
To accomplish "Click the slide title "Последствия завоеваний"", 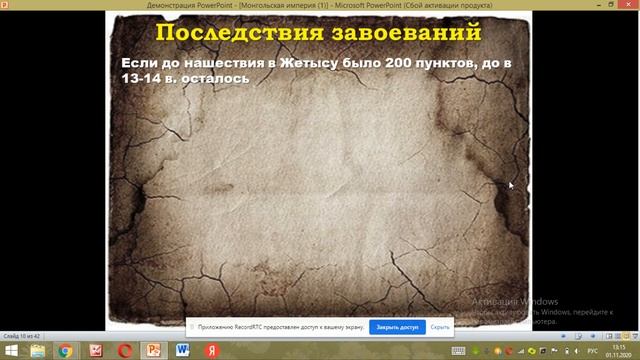I will pyautogui.click(x=319, y=32).
